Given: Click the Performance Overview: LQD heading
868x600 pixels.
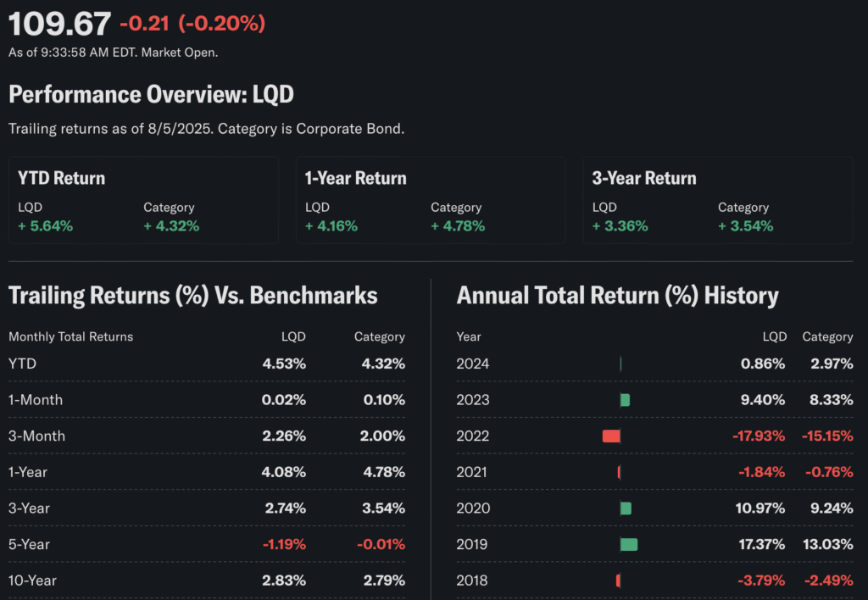Looking at the screenshot, I should click(x=151, y=95).
